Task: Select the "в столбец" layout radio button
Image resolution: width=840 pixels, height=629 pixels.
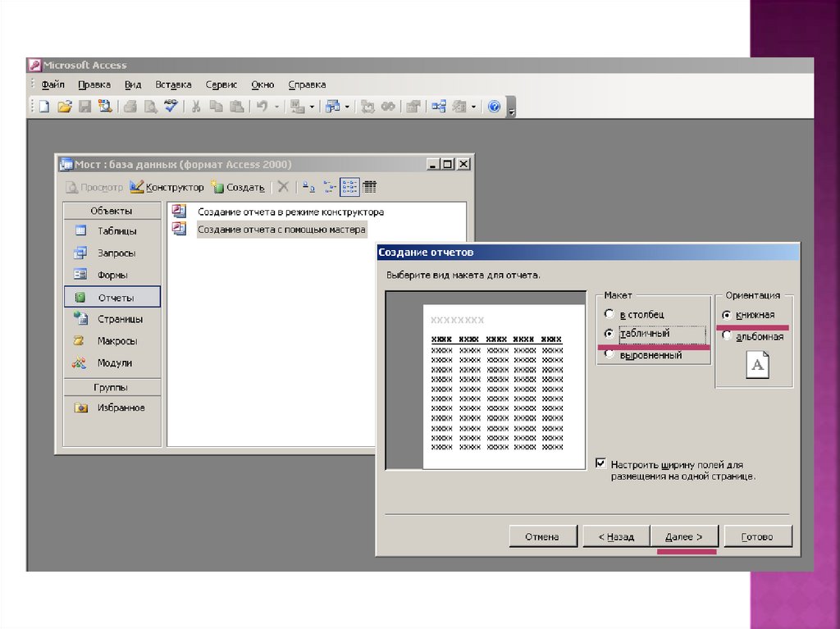Action: point(609,314)
